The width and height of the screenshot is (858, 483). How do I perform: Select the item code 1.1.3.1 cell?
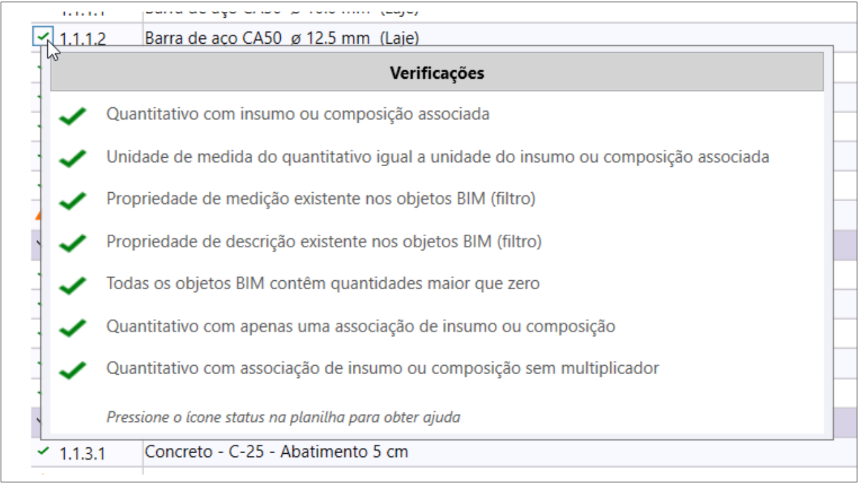(x=83, y=453)
